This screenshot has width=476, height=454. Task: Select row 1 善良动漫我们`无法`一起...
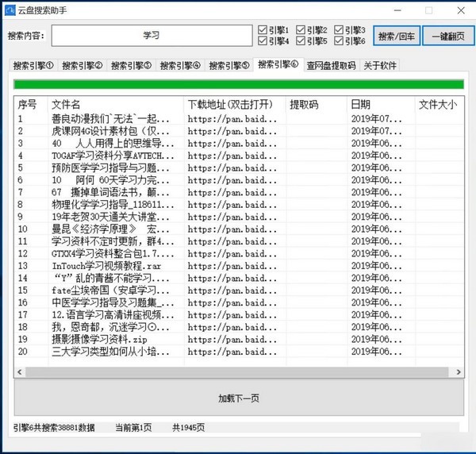(239, 119)
